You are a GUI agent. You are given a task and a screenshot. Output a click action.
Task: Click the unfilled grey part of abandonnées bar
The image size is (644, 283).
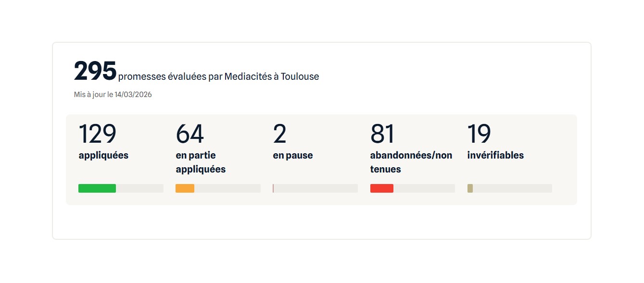424,188
